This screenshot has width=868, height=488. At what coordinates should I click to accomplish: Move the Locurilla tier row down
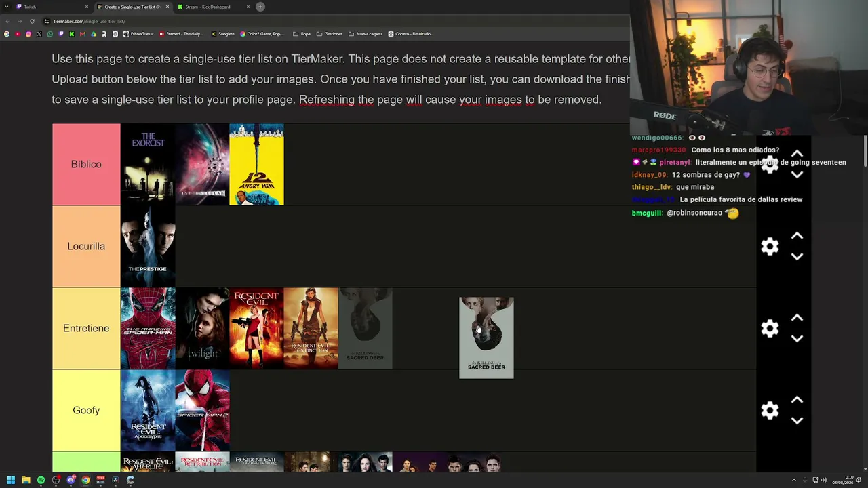797,257
